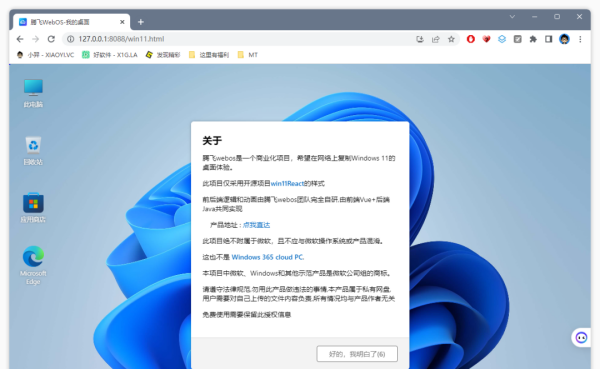Open the gray square extension icon
Viewport: 600px width, 369px height.
pos(517,39)
